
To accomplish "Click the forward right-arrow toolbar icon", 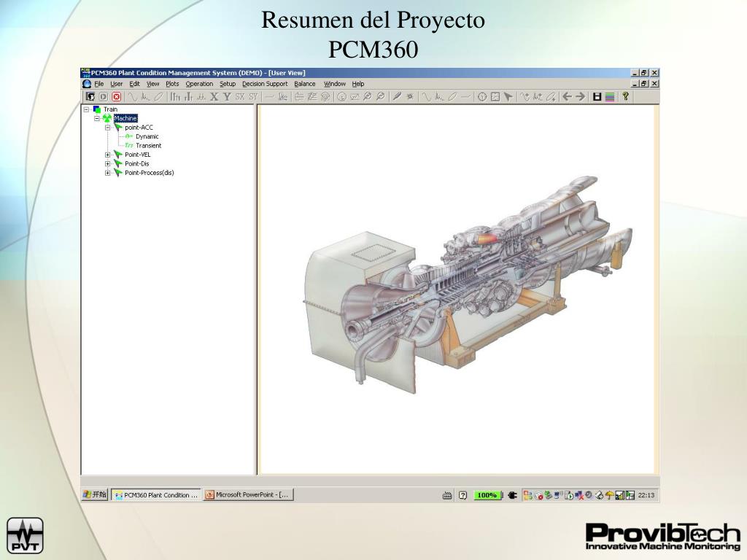I will point(580,97).
